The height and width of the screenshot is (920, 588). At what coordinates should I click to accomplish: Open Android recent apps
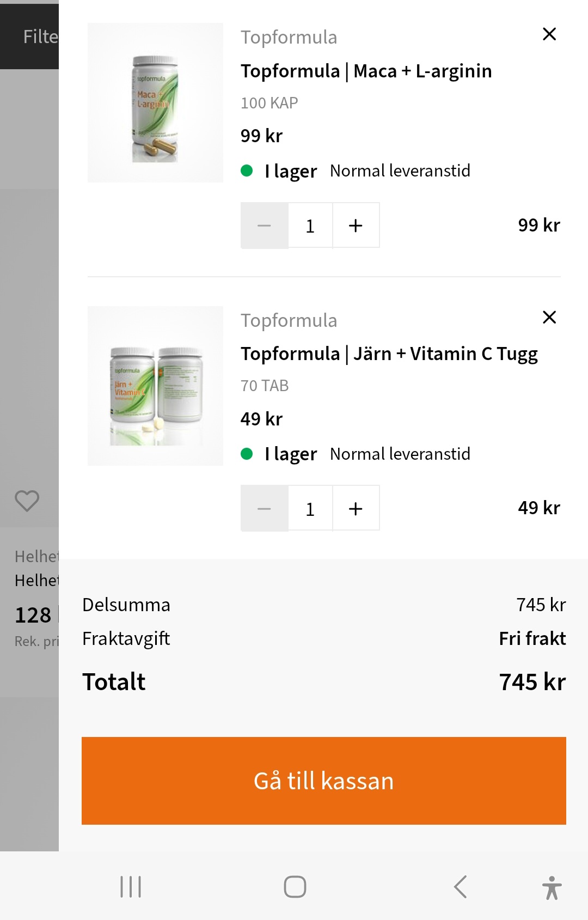click(x=131, y=887)
